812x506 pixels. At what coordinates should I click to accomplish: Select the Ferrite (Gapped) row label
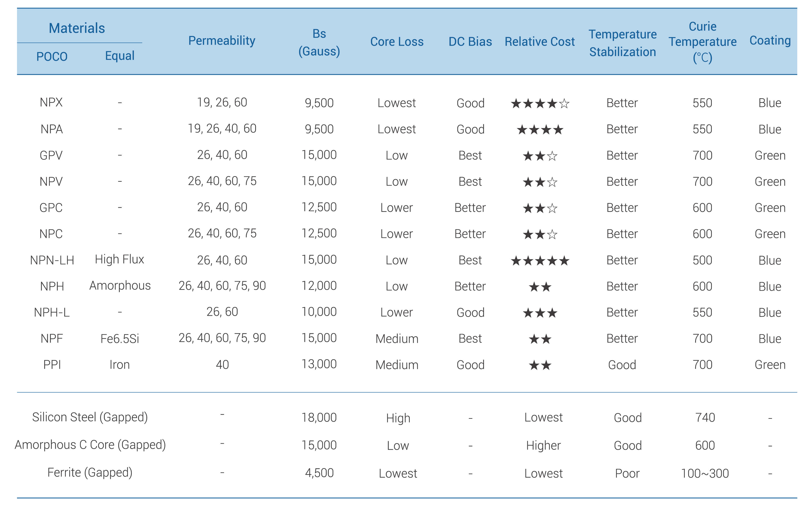(x=90, y=472)
